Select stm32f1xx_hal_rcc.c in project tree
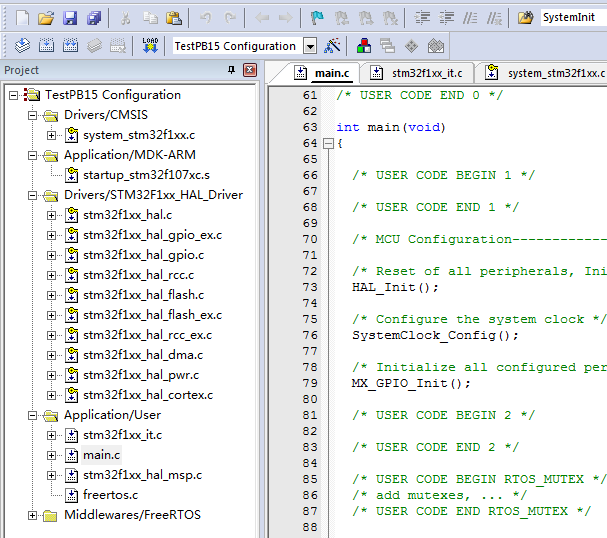 [139, 275]
